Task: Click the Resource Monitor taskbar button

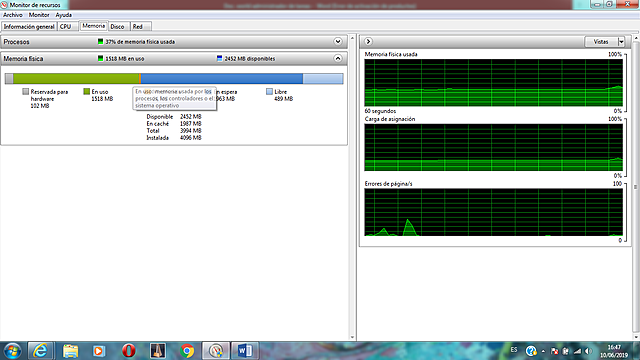Action: coord(216,351)
